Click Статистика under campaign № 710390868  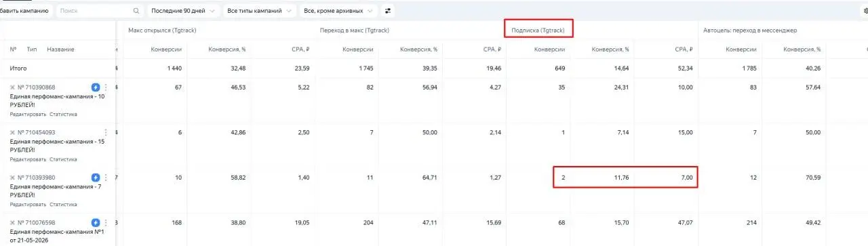tap(63, 114)
